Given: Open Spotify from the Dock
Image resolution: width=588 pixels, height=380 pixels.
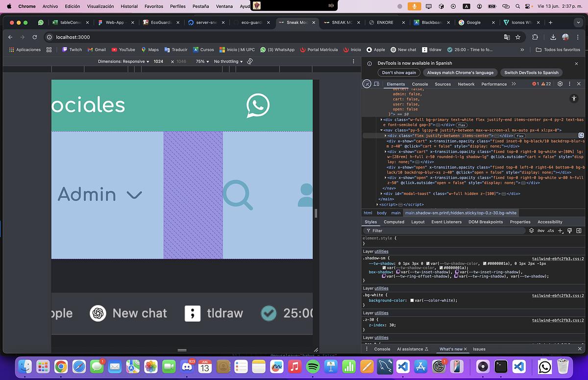Looking at the screenshot, I should coord(313,366).
